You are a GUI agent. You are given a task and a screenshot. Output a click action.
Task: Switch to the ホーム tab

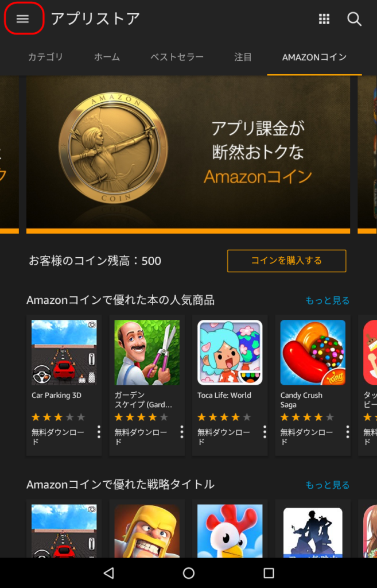pyautogui.click(x=107, y=57)
